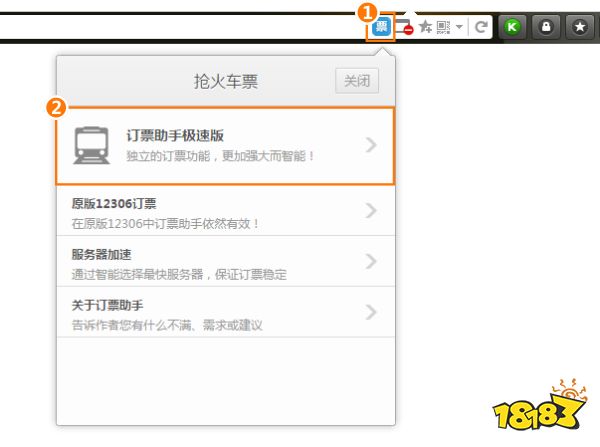This screenshot has width=600, height=447.
Task: Click the chevron beside 服务器加速
Action: (371, 262)
